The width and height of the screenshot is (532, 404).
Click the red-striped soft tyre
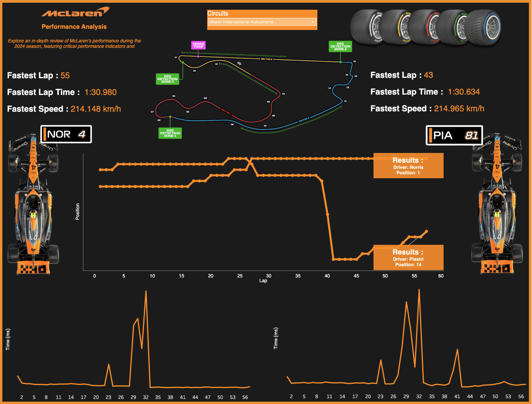tap(425, 27)
